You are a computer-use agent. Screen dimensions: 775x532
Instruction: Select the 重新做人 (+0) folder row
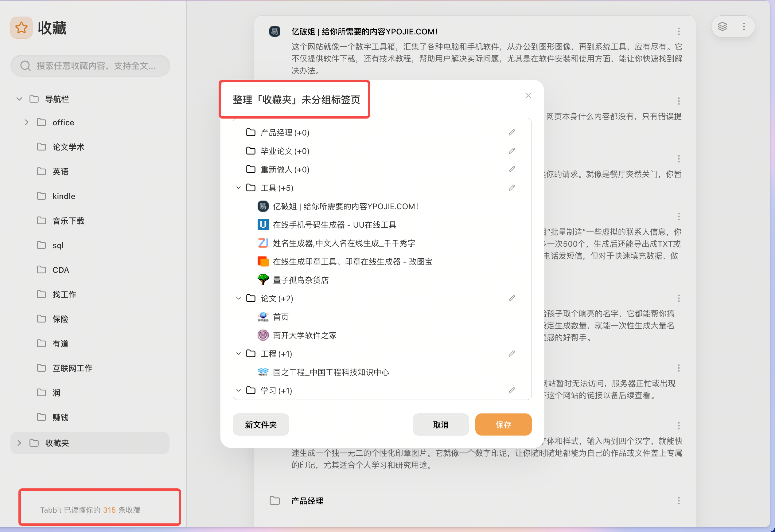point(382,170)
